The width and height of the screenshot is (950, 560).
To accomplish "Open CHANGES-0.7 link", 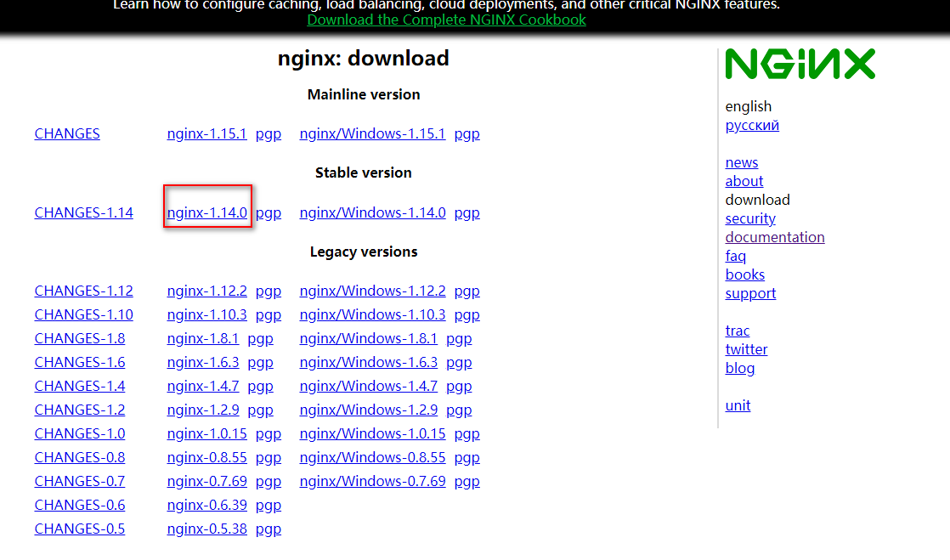I will (80, 481).
